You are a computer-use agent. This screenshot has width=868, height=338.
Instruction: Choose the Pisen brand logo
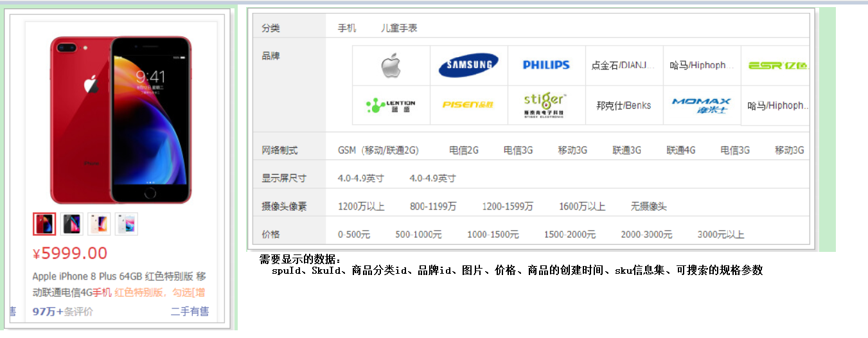coord(468,105)
